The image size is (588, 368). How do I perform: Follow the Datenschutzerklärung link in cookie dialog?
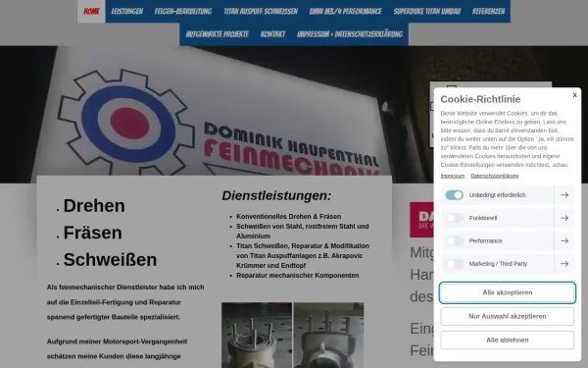[x=495, y=176]
